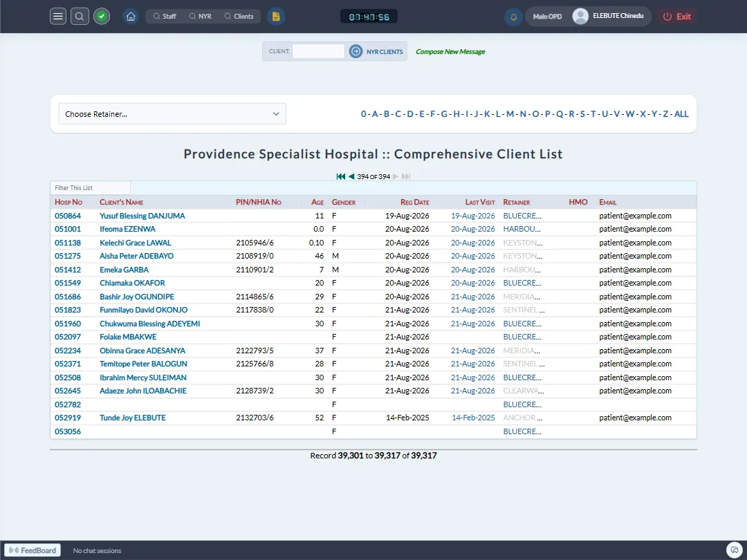Click the red Exit button

[x=677, y=16]
